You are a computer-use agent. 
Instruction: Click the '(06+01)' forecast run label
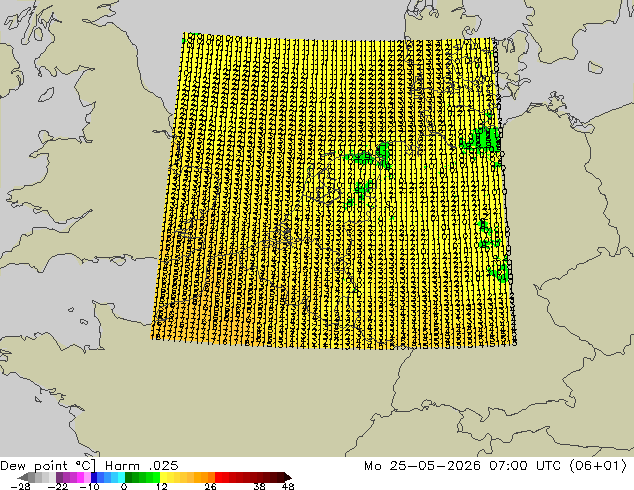click(x=598, y=466)
